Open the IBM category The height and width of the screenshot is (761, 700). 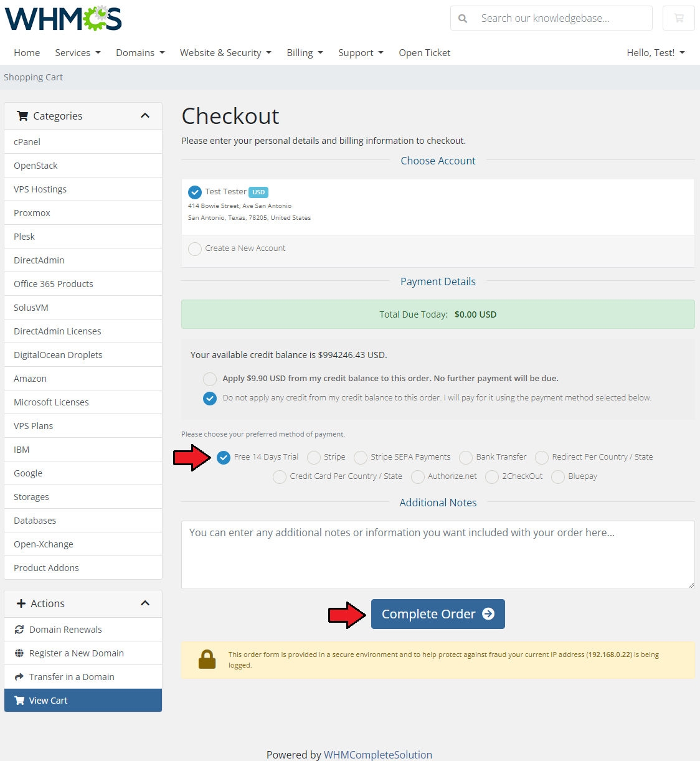point(83,450)
